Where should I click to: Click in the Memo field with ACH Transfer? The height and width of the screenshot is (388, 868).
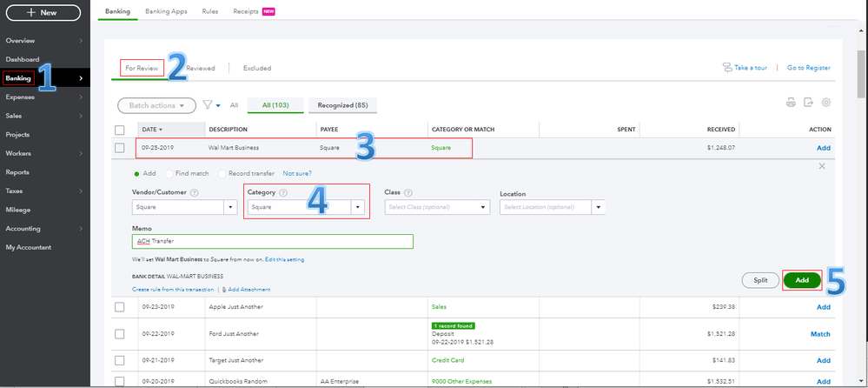click(x=272, y=242)
